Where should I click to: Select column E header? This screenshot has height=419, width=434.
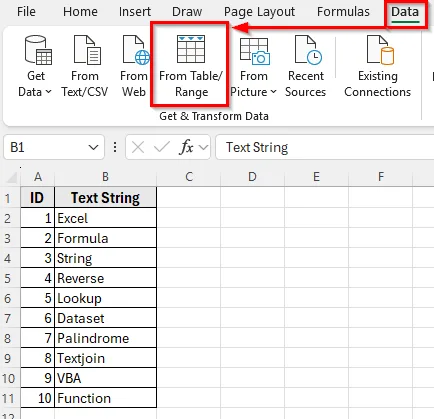click(x=316, y=177)
